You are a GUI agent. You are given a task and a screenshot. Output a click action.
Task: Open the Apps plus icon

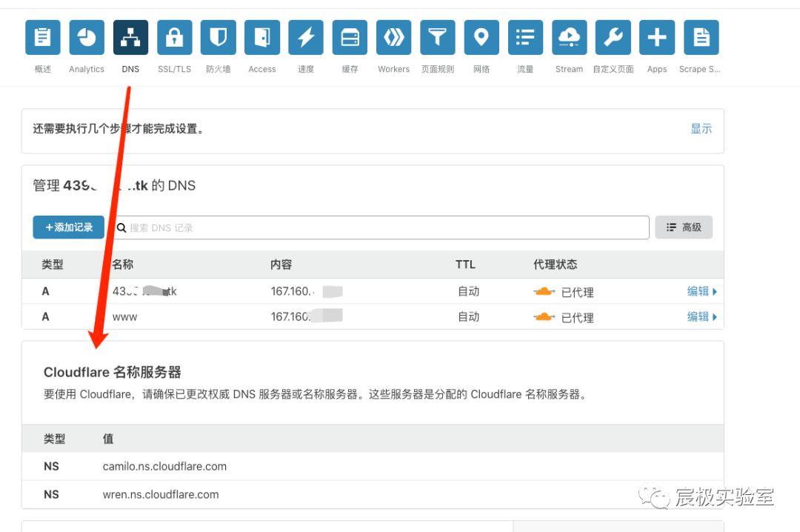657,37
